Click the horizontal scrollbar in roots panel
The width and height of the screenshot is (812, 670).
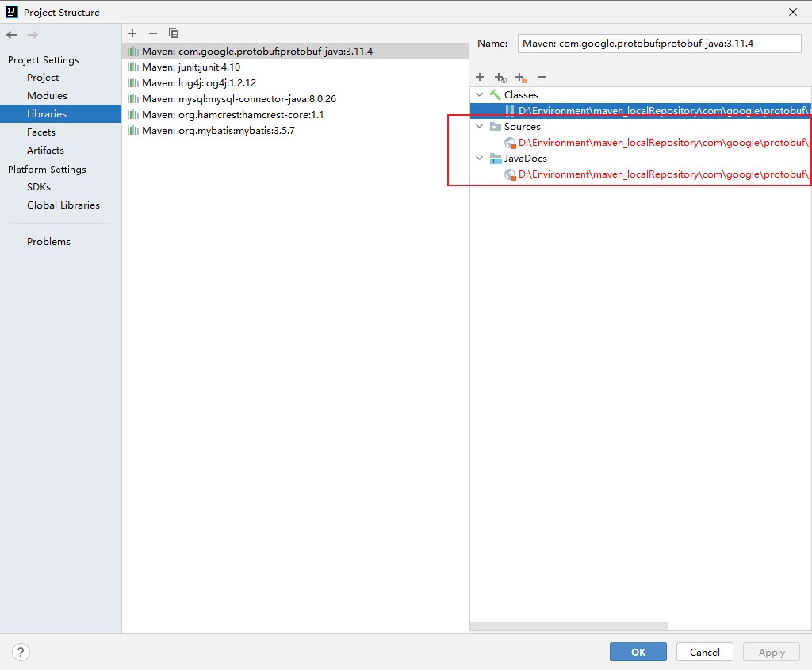point(569,626)
